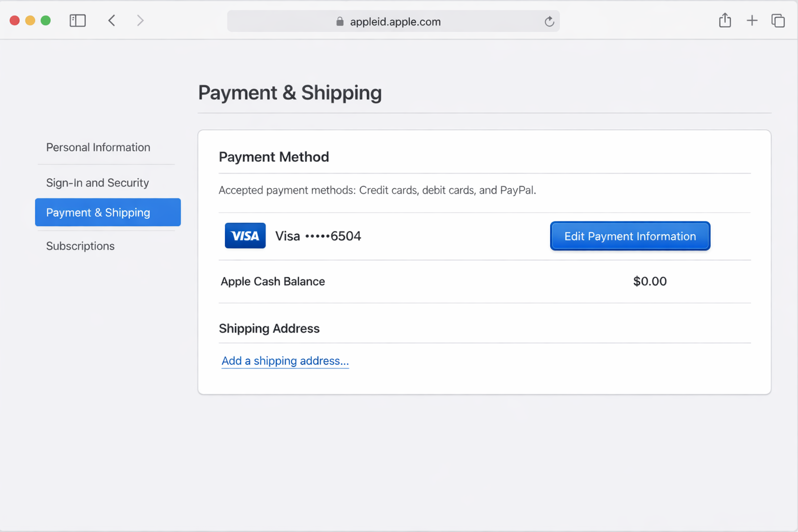Close the window with red button

(15, 21)
